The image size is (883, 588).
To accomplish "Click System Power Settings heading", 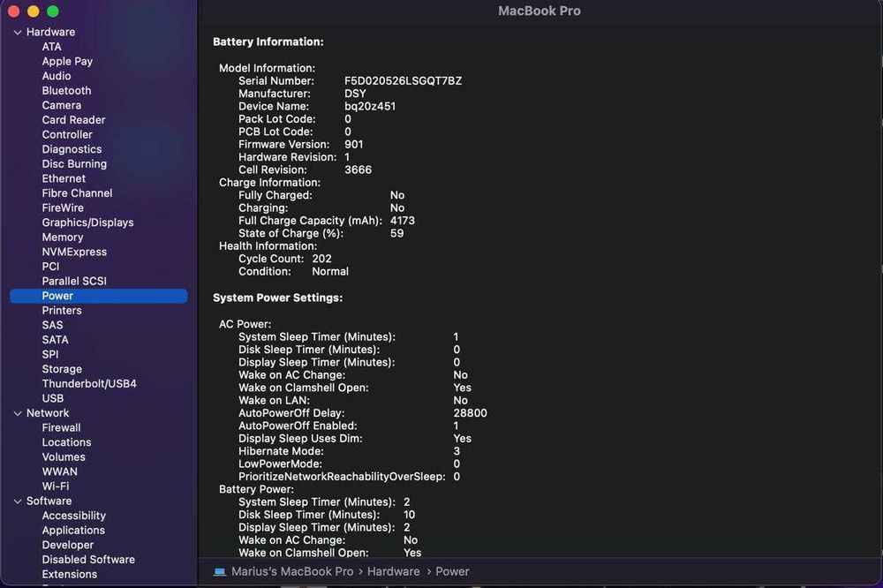I will tap(277, 298).
